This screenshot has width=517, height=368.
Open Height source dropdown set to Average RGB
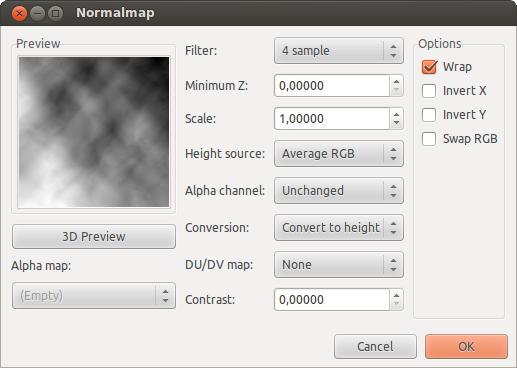coord(339,154)
